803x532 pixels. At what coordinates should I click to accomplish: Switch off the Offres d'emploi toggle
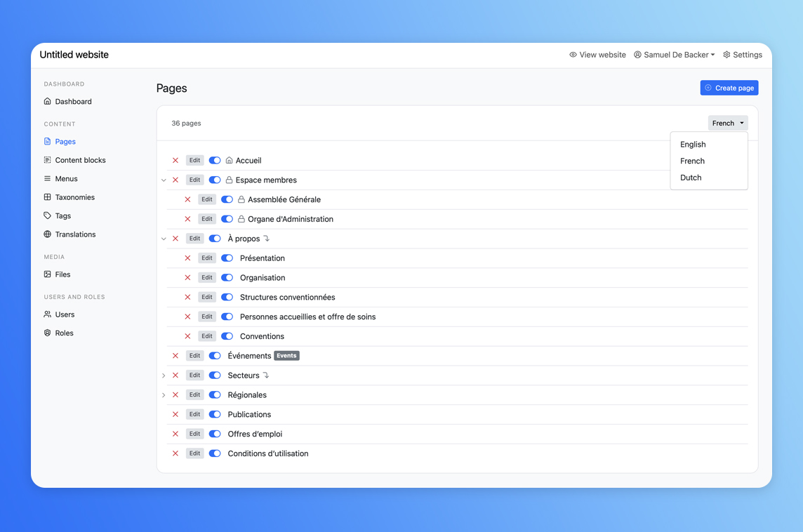coord(215,434)
